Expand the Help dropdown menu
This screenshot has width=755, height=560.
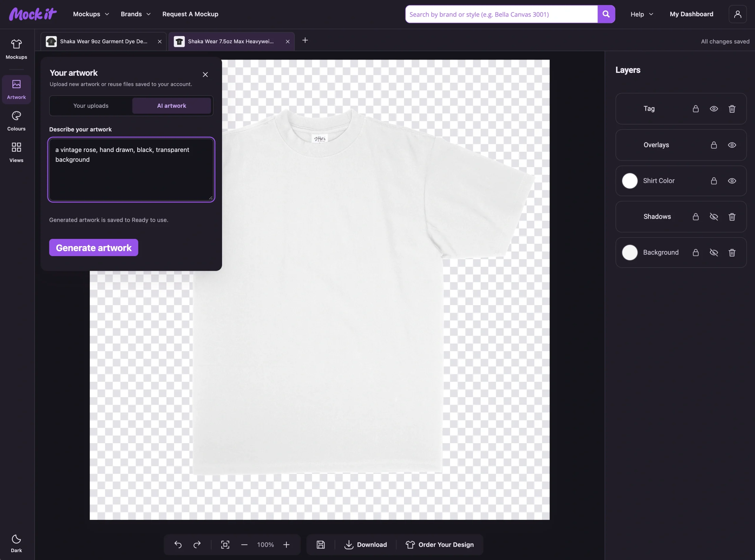tap(641, 14)
